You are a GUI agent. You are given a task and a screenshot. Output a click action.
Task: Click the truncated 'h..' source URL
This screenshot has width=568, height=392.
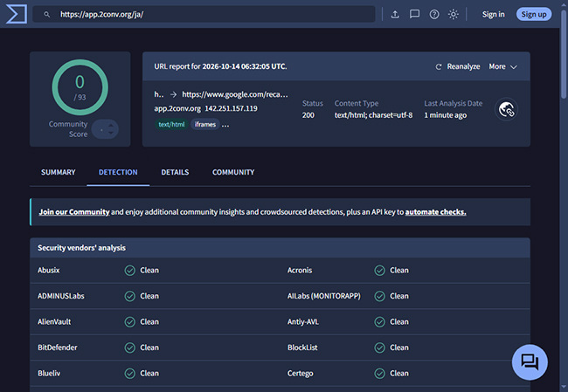click(159, 94)
